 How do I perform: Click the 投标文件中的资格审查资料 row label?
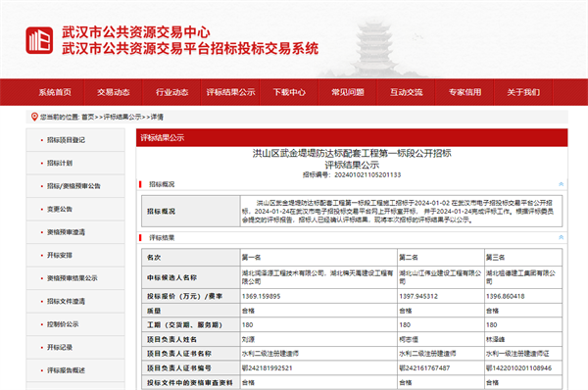coord(190,382)
